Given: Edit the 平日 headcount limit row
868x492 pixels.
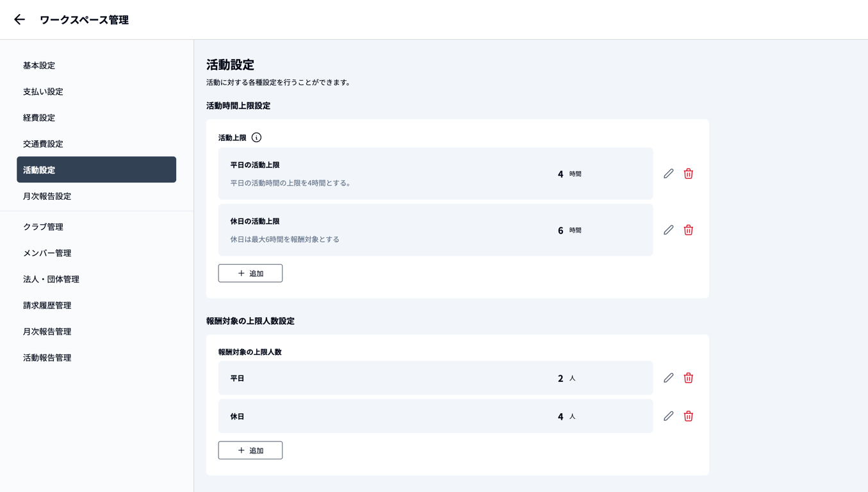Looking at the screenshot, I should point(668,378).
